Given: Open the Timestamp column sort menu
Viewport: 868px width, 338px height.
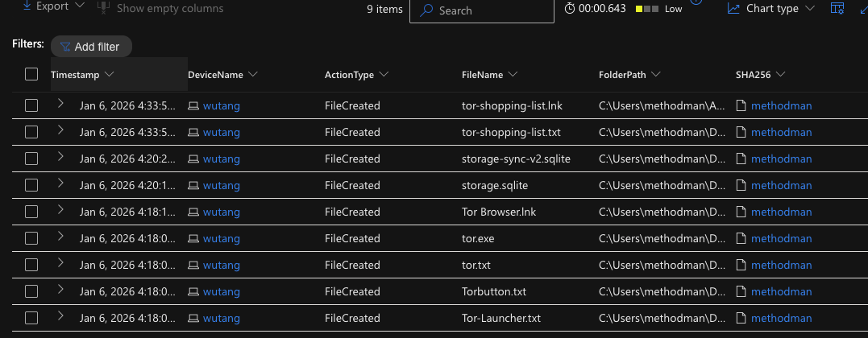Looking at the screenshot, I should click(x=109, y=74).
